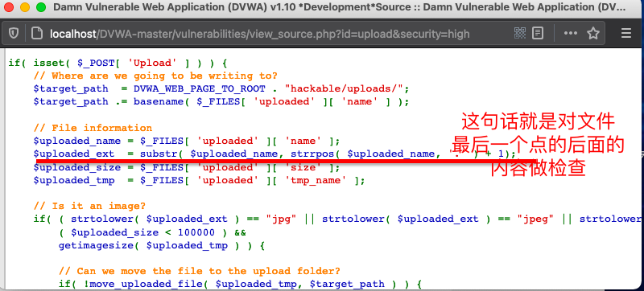644x291 pixels.
Task: Click the $uploaded_ext substr line
Action: coord(275,154)
